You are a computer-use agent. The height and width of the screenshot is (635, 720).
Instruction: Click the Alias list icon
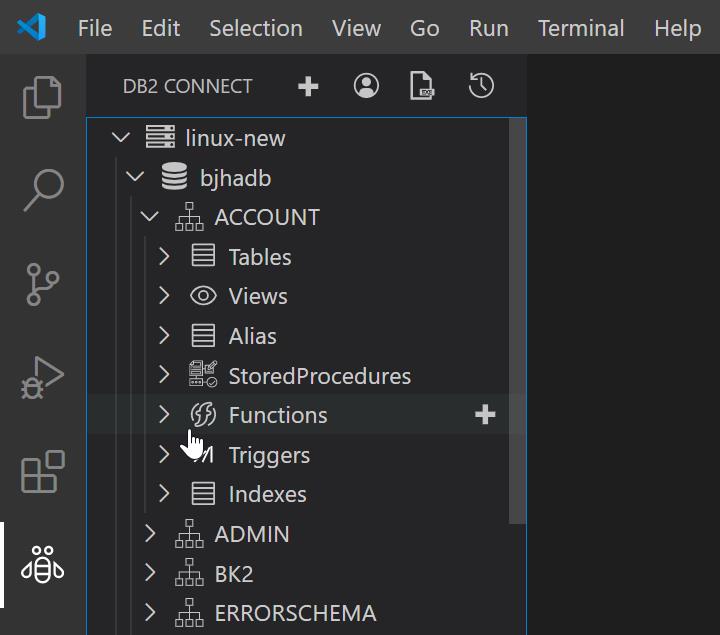(203, 335)
